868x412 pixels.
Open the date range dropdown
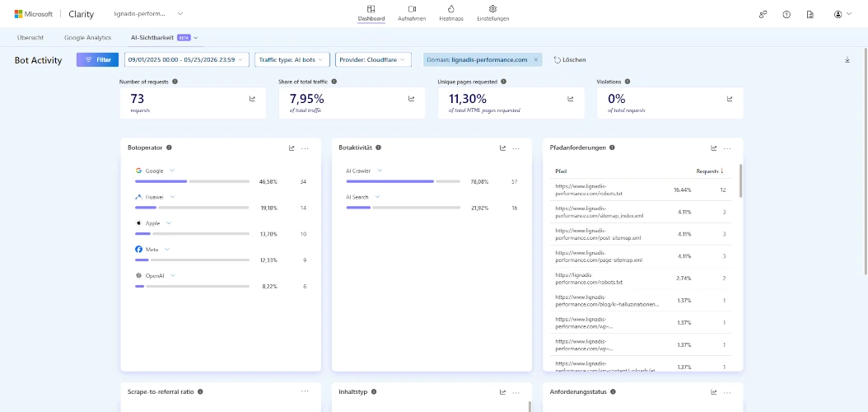[187, 60]
